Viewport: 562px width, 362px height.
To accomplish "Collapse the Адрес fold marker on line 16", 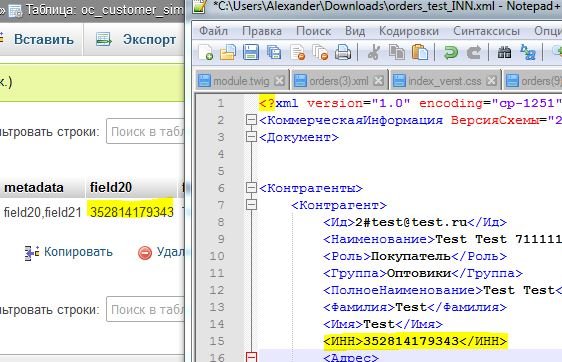I will coord(252,357).
